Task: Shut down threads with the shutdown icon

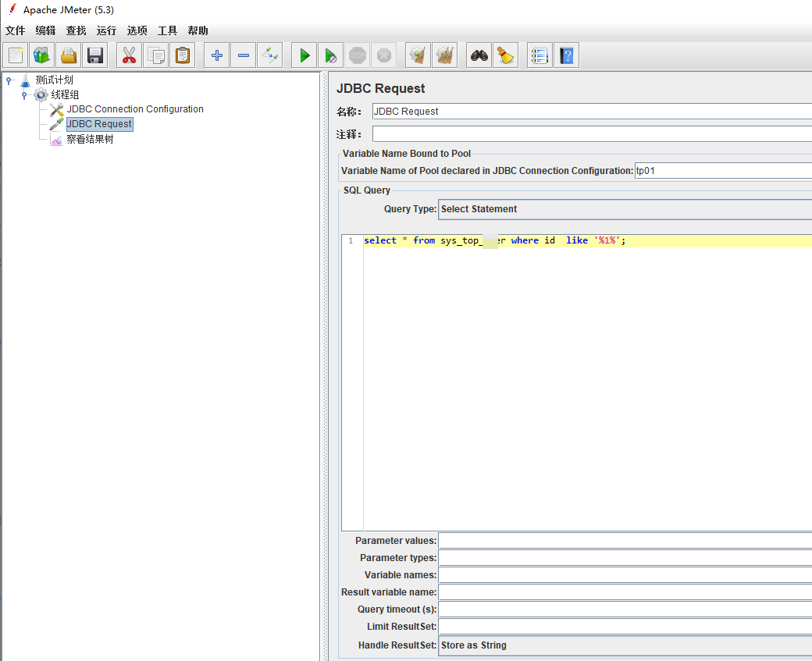Action: coord(383,55)
